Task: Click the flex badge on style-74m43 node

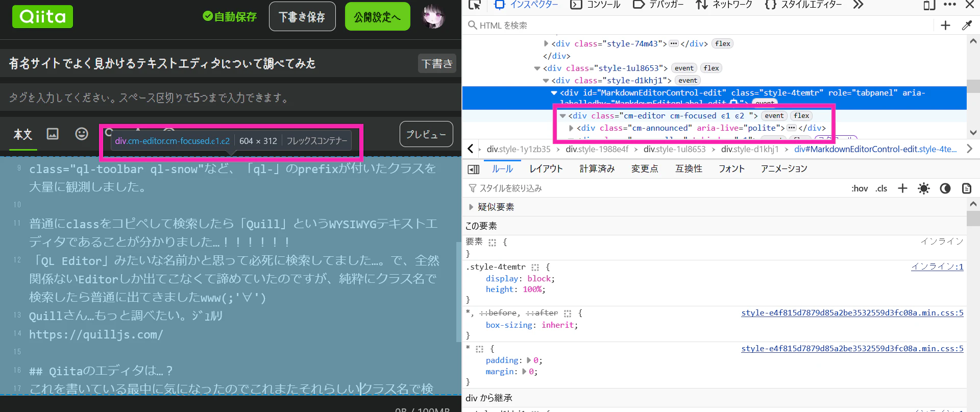Action: tap(722, 44)
